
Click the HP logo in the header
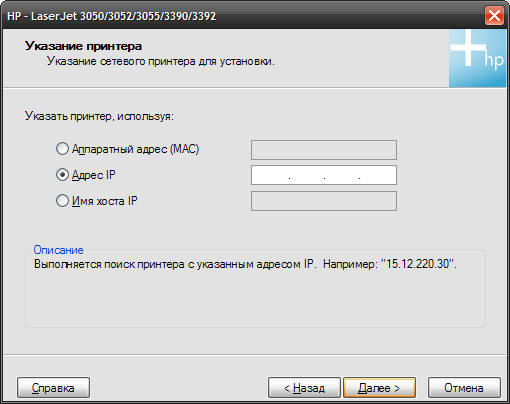tap(477, 58)
